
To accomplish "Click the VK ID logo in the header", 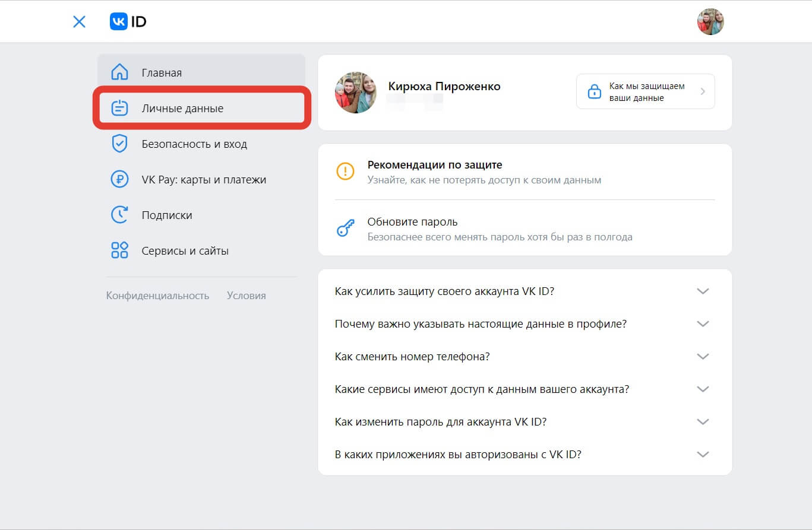I will tap(128, 21).
